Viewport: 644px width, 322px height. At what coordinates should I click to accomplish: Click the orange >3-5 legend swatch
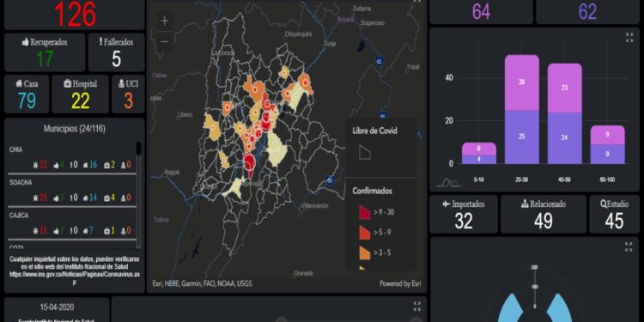click(x=365, y=252)
